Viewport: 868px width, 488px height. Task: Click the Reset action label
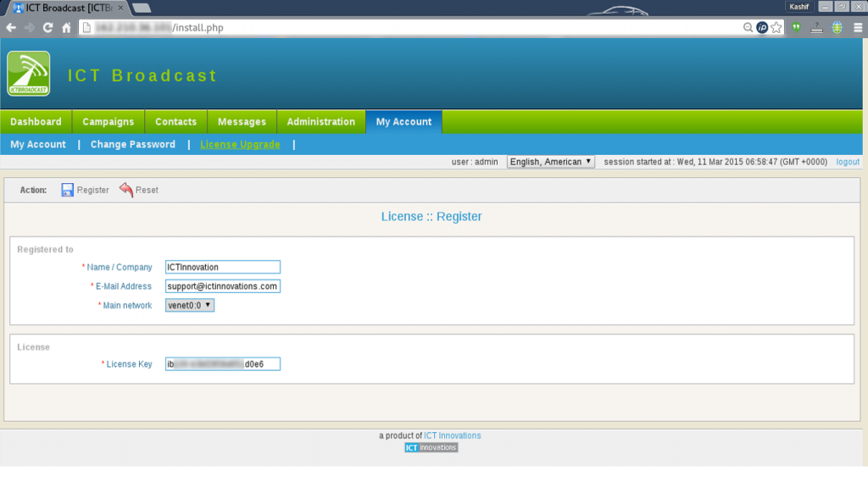pyautogui.click(x=147, y=190)
